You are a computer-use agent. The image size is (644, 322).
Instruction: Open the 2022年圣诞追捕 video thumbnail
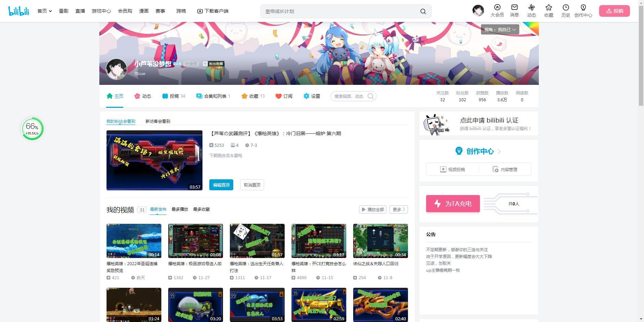click(134, 241)
